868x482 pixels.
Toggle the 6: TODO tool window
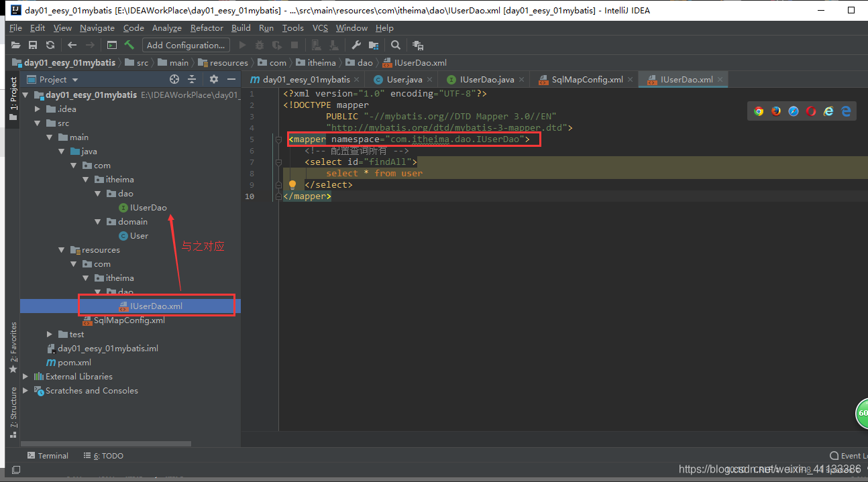point(103,456)
